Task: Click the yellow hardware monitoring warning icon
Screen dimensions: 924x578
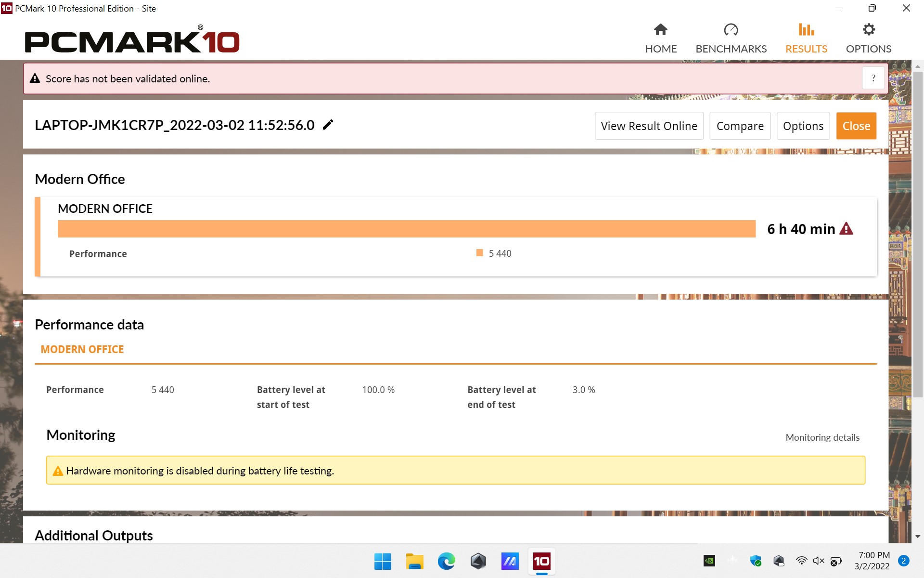Action: (x=58, y=471)
